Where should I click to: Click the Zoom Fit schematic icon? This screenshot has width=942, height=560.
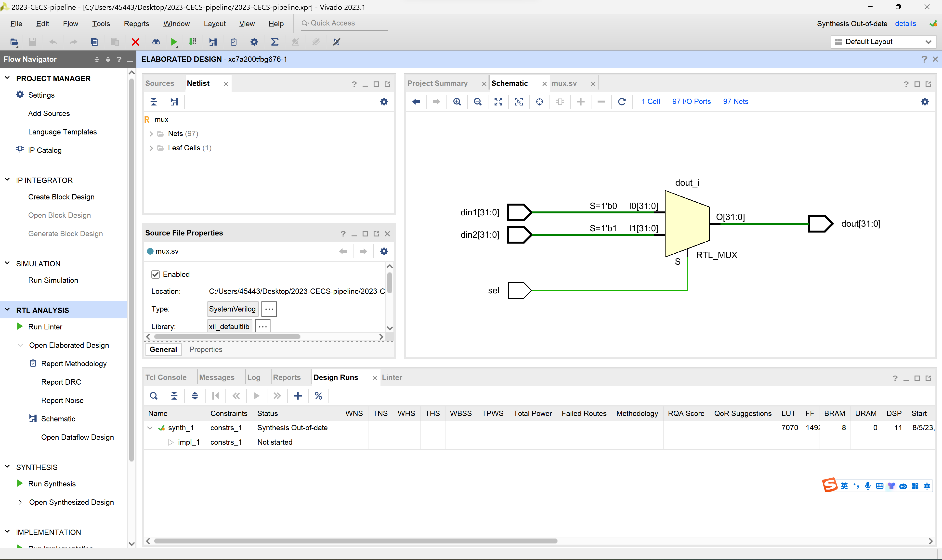coord(498,102)
